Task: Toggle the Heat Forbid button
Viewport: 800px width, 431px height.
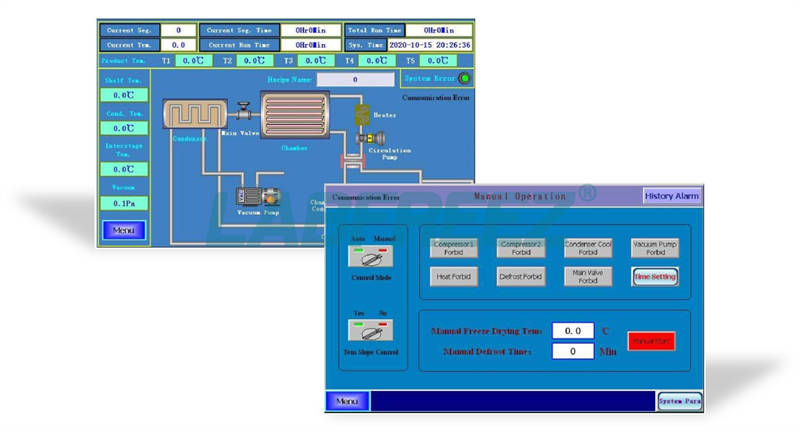Action: 453,277
